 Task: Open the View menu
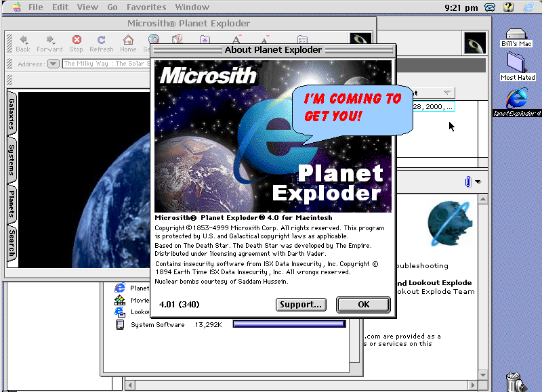pyautogui.click(x=87, y=7)
